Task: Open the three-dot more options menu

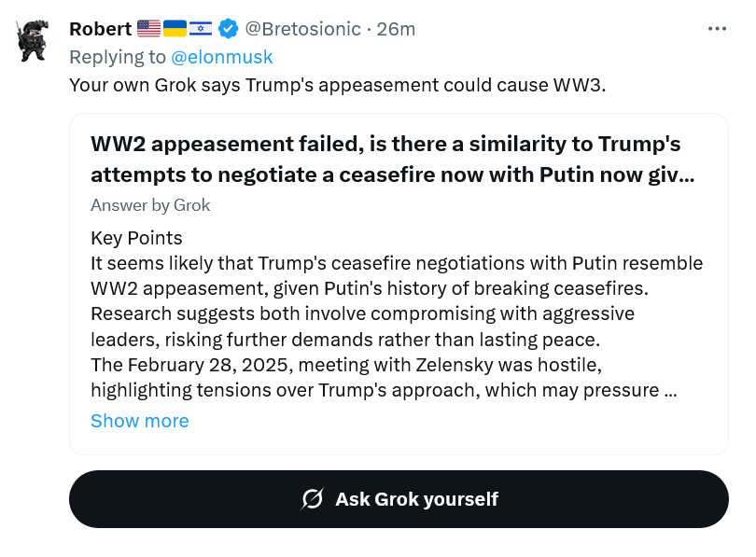Action: coord(717,29)
